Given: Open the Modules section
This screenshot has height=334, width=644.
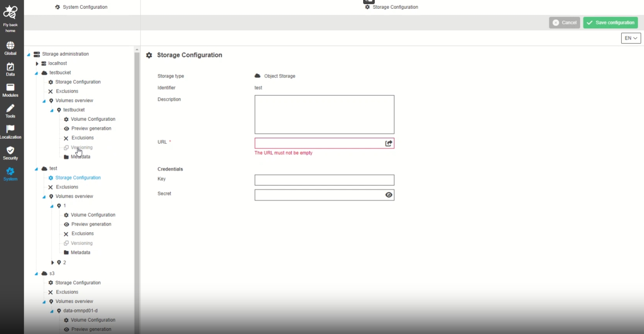Looking at the screenshot, I should tap(10, 90).
